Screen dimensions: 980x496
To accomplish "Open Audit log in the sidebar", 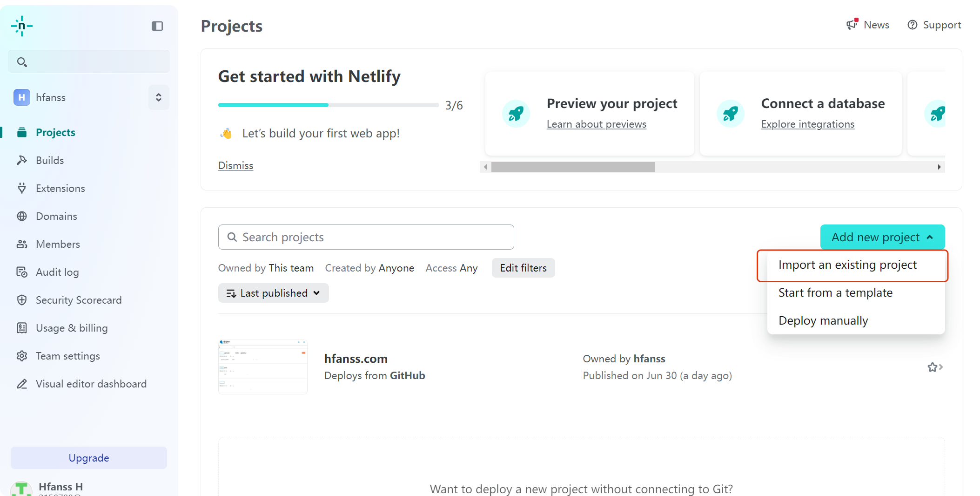I will (57, 272).
